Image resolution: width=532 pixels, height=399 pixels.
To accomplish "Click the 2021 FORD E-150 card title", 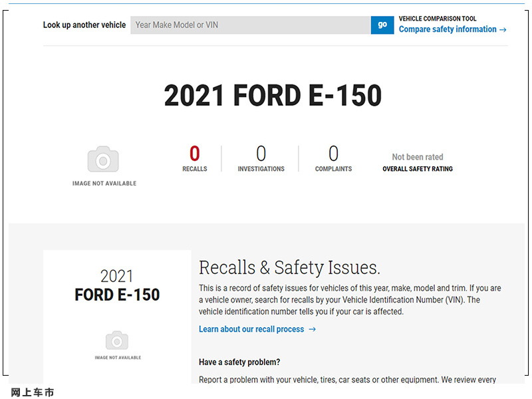I will pyautogui.click(x=117, y=285).
